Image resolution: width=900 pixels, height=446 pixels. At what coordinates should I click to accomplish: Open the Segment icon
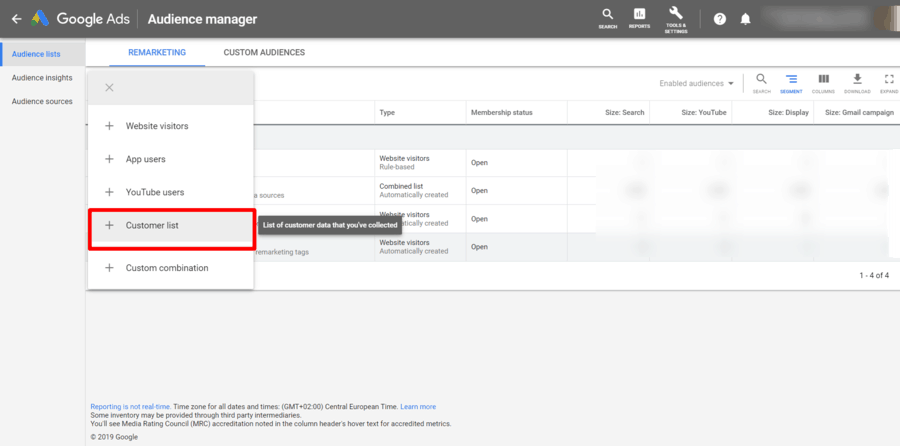791,83
